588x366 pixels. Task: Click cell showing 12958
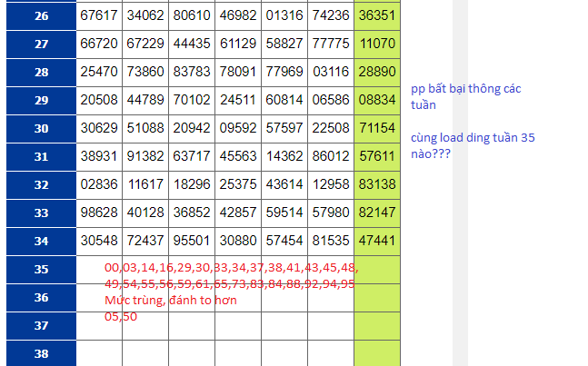[x=330, y=184]
